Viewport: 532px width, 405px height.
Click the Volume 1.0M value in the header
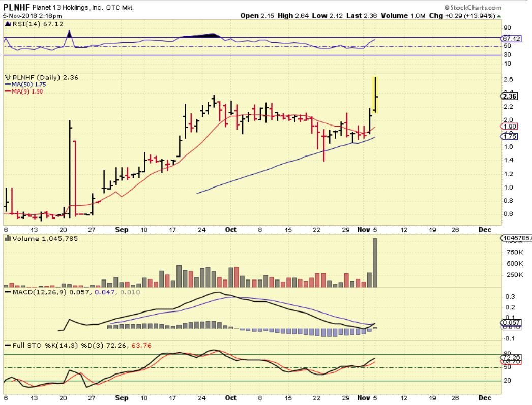coord(403,16)
